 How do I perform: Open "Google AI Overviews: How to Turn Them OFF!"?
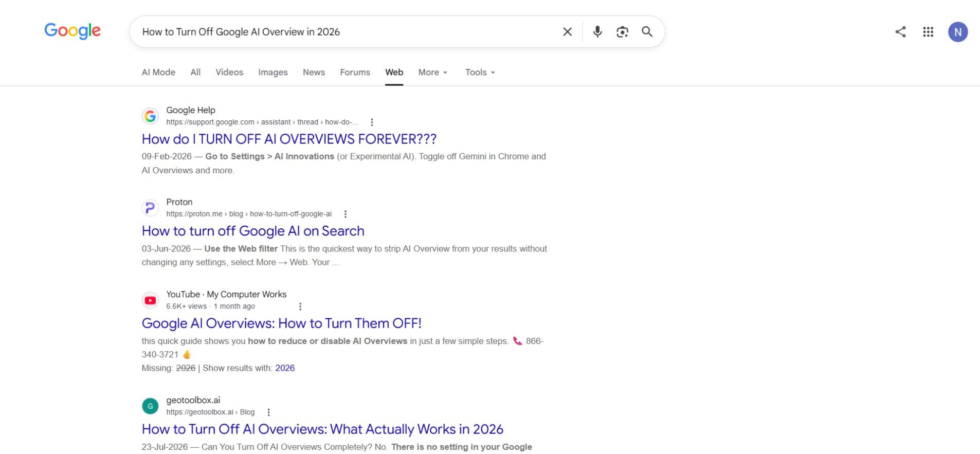click(281, 323)
